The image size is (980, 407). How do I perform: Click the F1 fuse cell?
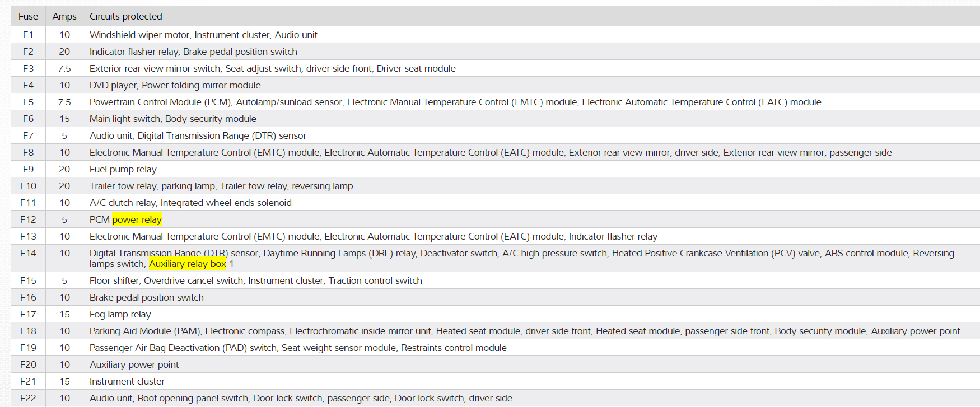coord(28,35)
